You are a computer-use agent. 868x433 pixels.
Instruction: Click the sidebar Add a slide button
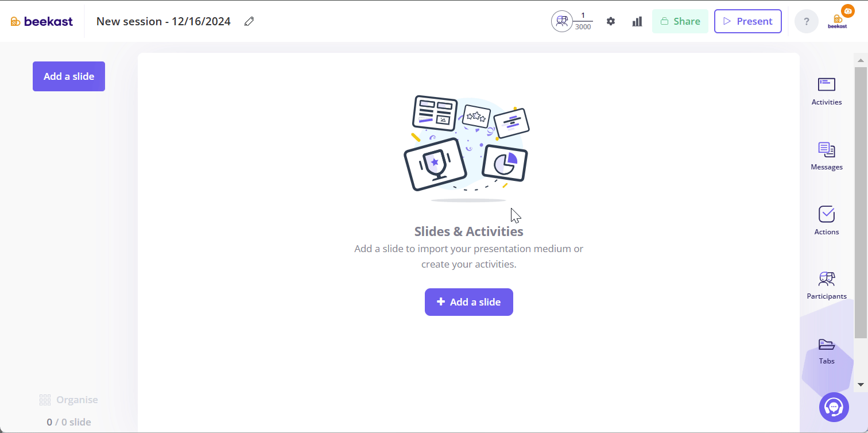tap(69, 76)
